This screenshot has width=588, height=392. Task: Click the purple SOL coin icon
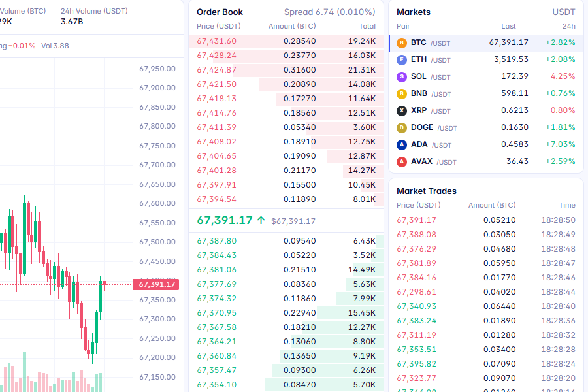402,77
